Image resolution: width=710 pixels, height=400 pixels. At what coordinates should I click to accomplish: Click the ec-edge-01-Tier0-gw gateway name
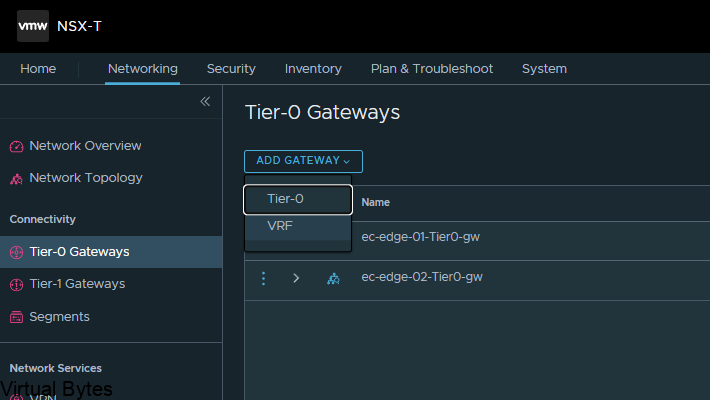[x=420, y=237]
